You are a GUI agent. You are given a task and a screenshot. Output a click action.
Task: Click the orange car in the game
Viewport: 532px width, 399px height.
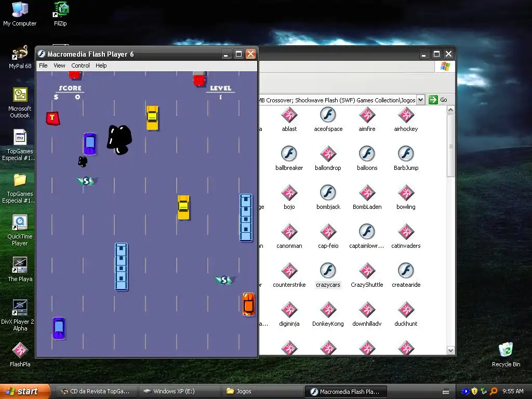click(x=248, y=304)
